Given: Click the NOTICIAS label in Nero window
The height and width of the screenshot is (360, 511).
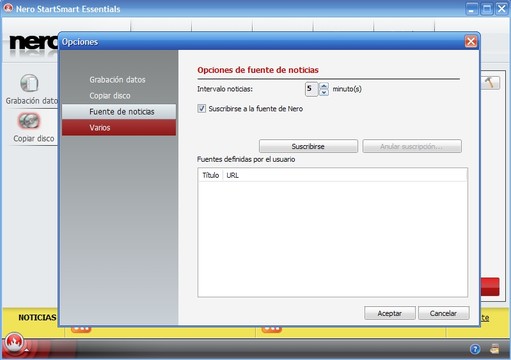Looking at the screenshot, I should click(37, 317).
